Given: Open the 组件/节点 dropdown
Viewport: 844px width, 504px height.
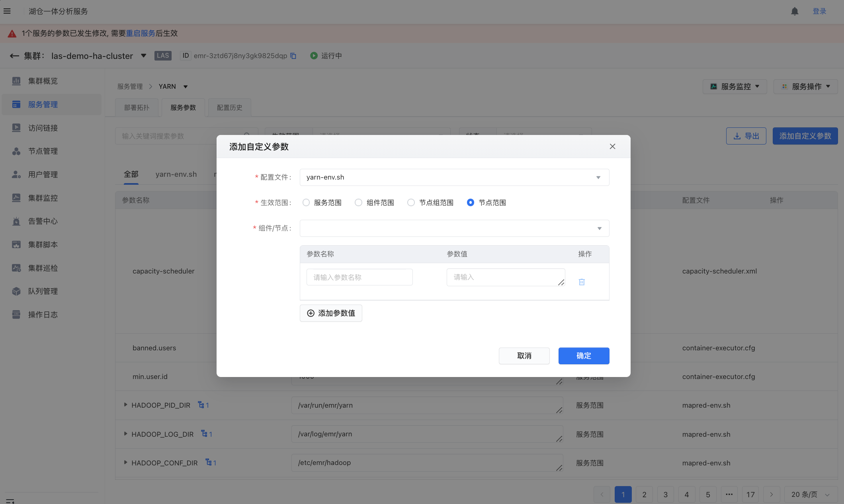Looking at the screenshot, I should (454, 229).
